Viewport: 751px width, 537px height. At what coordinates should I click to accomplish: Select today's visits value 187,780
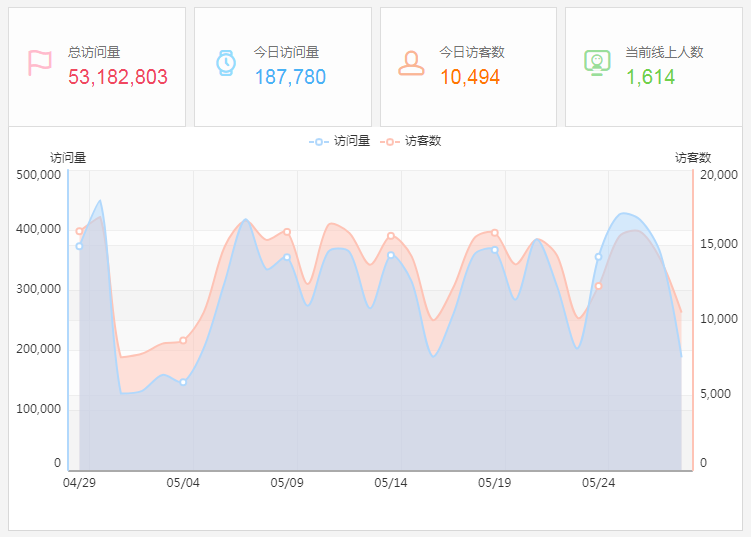point(290,77)
